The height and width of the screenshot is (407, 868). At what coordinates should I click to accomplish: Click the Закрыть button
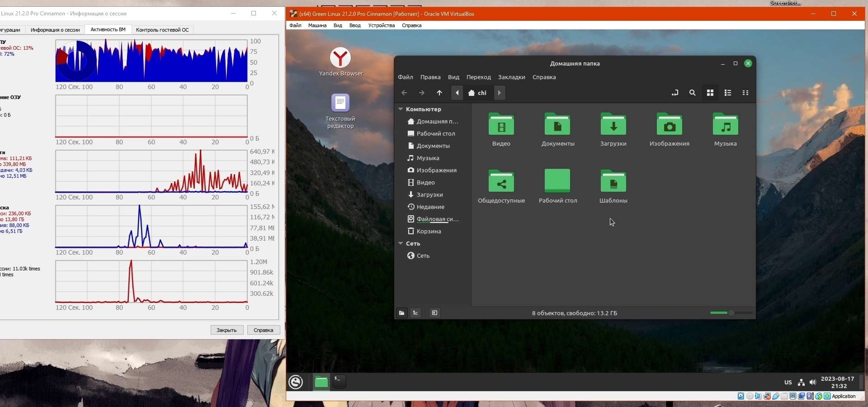point(226,330)
